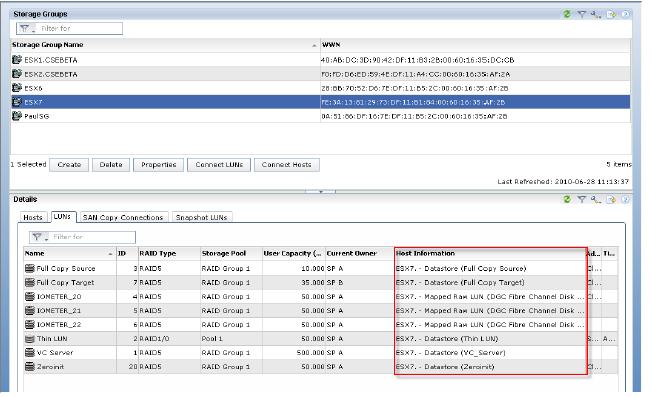Click the export icon in Details header
Viewport: 652px width, 397px height.
point(611,200)
